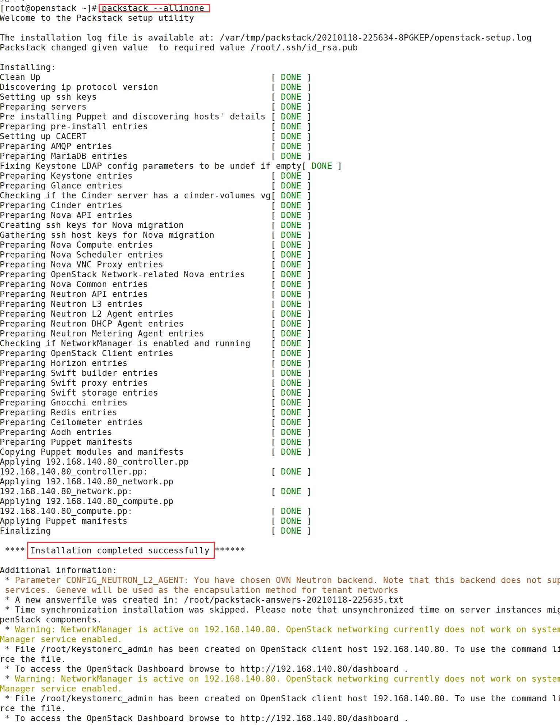Click the openstack-setup.log file path

(x=376, y=38)
